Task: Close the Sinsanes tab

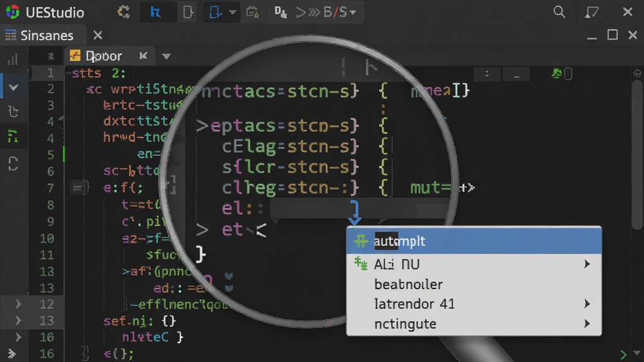Action: [97, 35]
